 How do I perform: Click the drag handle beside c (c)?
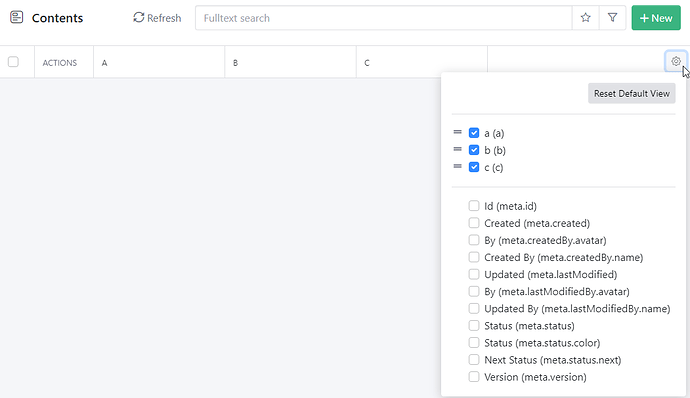click(458, 166)
